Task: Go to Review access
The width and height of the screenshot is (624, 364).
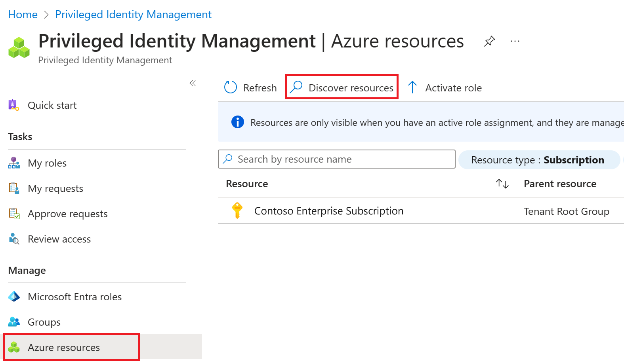Action: (x=59, y=239)
